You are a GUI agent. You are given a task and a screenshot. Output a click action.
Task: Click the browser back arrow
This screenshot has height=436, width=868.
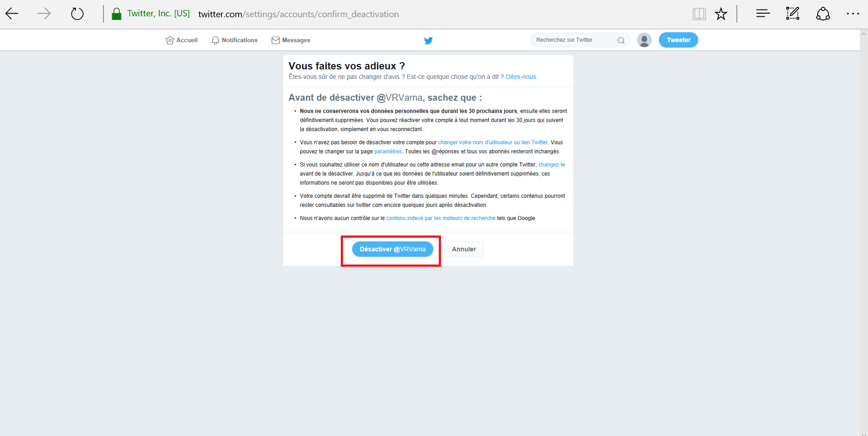point(12,14)
